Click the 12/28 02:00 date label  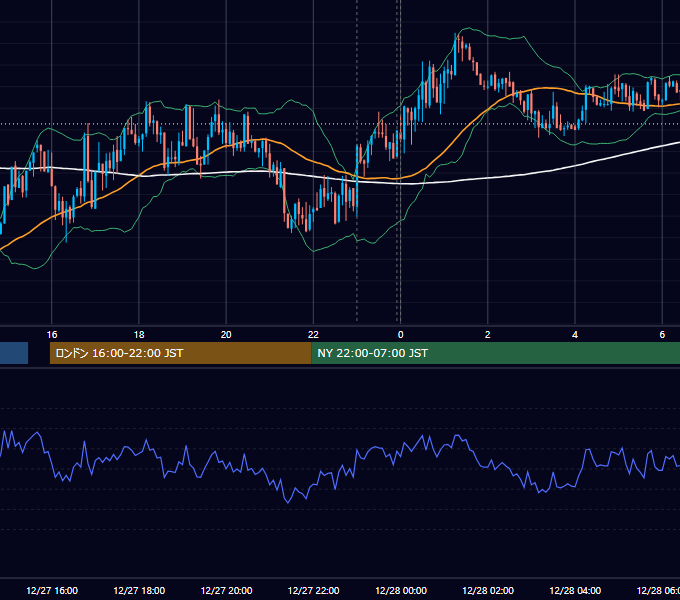[488, 590]
